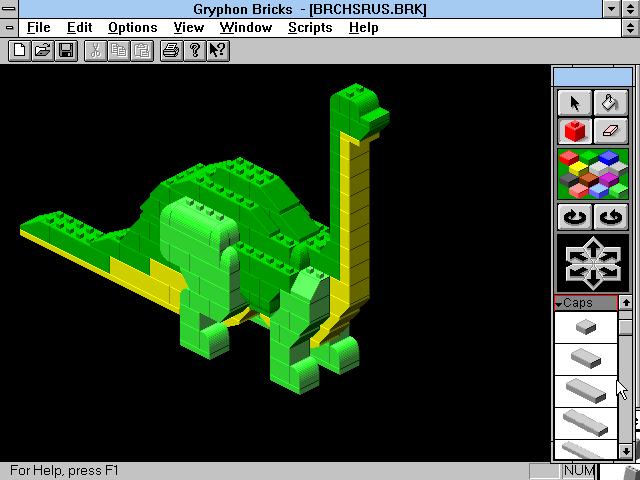Click the tool palette title bar

pos(593,77)
